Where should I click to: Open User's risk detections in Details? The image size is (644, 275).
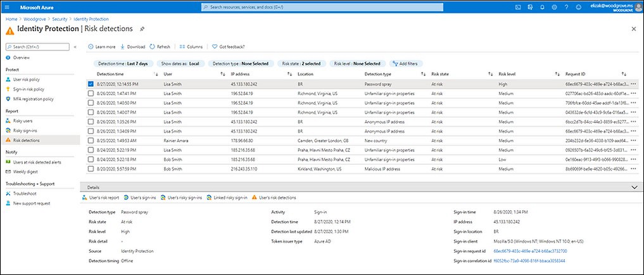(274, 198)
